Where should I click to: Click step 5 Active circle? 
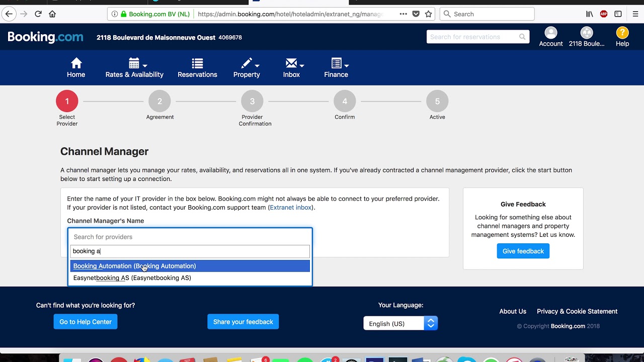click(437, 101)
